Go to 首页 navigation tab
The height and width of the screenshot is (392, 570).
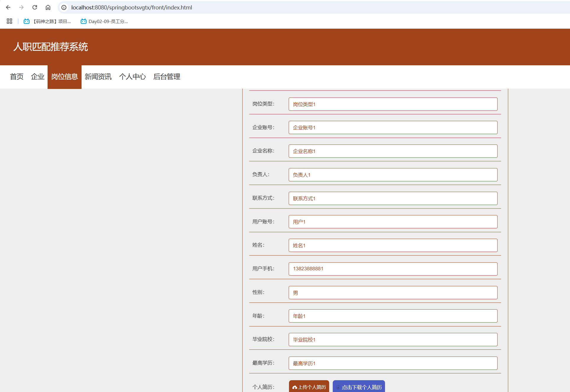click(17, 77)
